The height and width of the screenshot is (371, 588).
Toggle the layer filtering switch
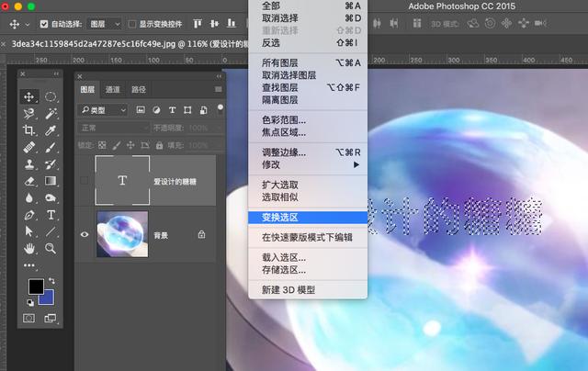(220, 109)
